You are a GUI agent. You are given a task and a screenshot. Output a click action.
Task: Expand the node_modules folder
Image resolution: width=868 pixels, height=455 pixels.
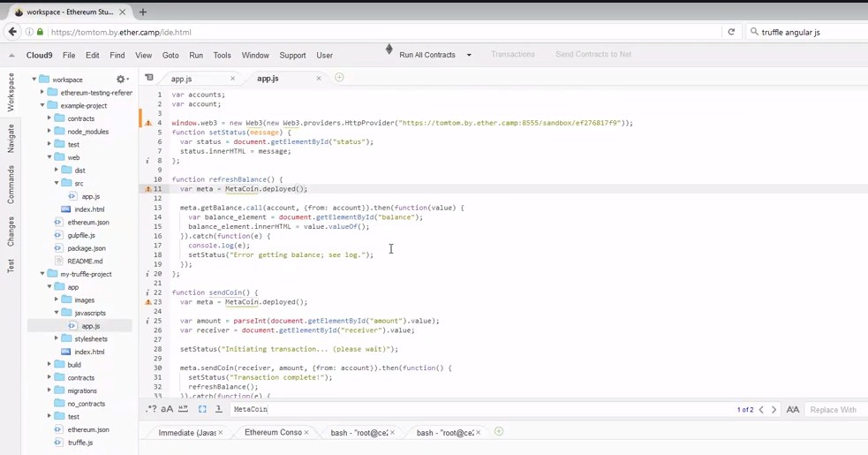[x=49, y=132]
